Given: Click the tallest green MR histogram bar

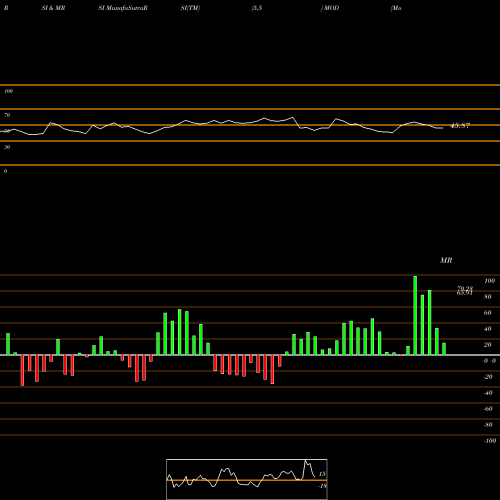Looking at the screenshot, I should tap(415, 315).
